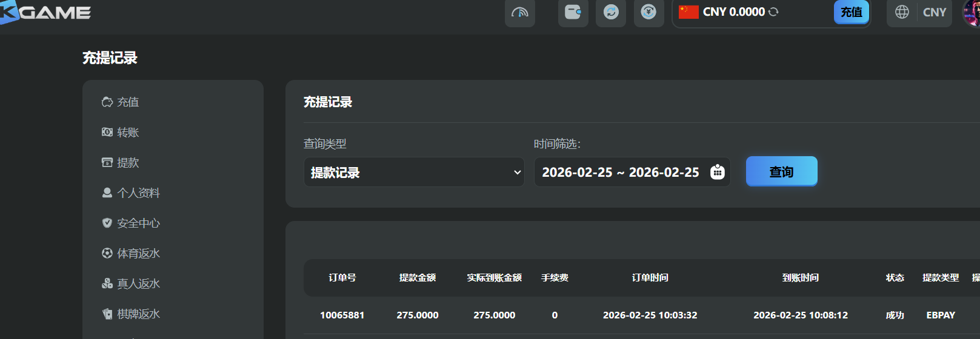Click the KGAME logo
The height and width of the screenshot is (339, 980).
pos(46,12)
